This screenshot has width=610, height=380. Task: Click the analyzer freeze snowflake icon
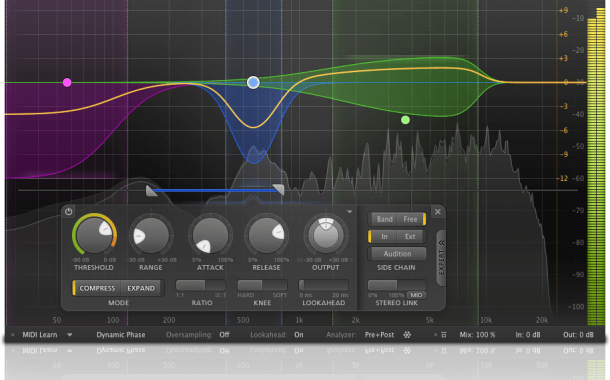point(407,335)
